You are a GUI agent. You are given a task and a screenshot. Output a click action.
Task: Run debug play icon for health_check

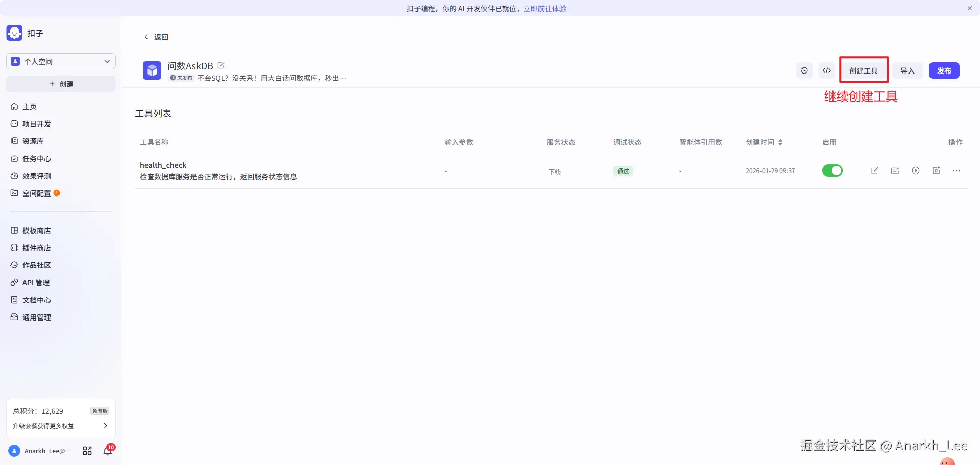[x=916, y=170]
